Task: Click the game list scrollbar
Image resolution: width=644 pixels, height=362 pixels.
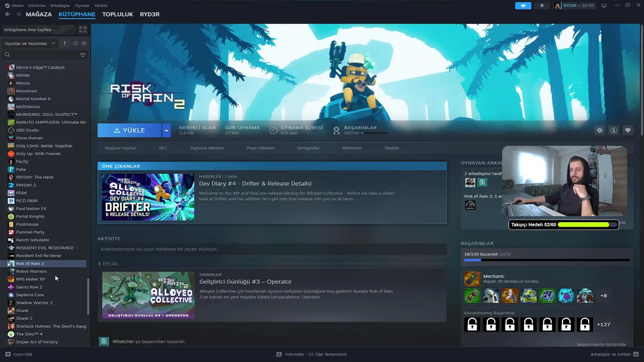Action: [x=88, y=297]
